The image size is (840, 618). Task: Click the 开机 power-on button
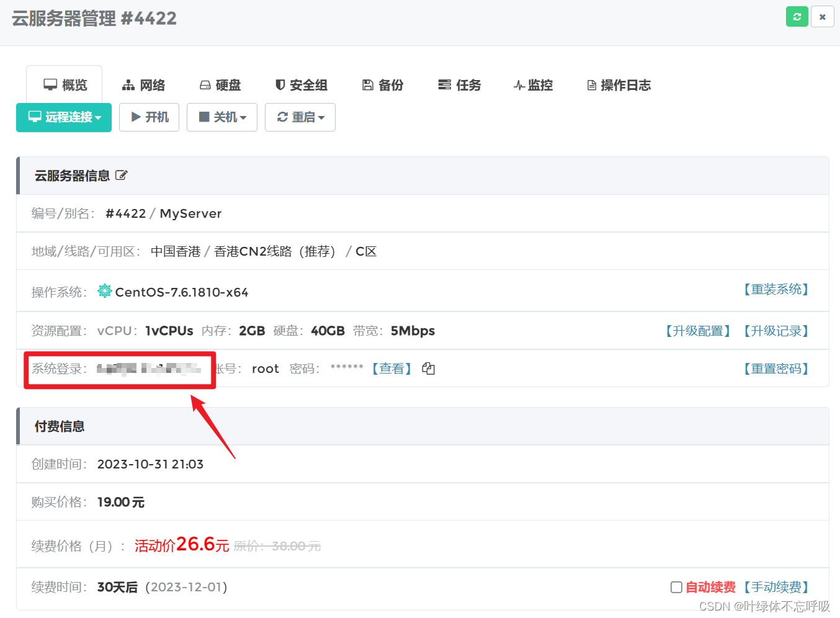pos(150,117)
